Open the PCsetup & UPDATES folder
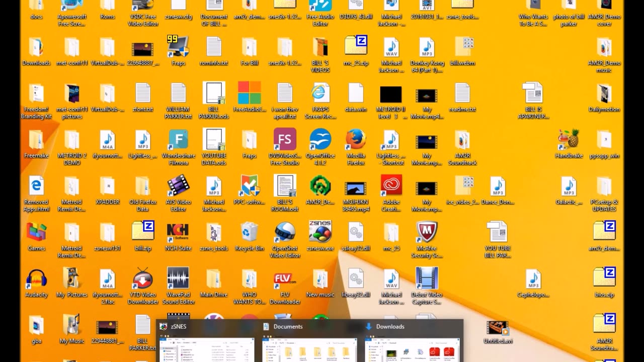This screenshot has height=362, width=644. 604,187
